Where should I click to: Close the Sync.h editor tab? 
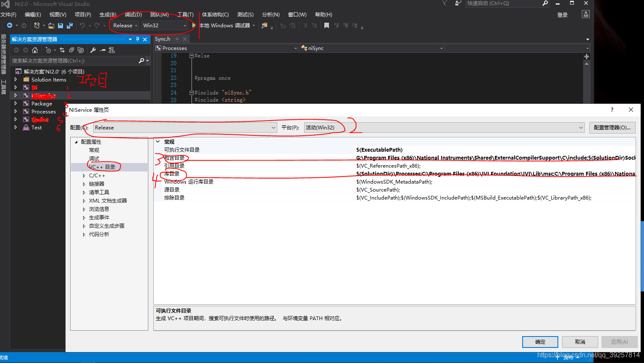pos(185,39)
